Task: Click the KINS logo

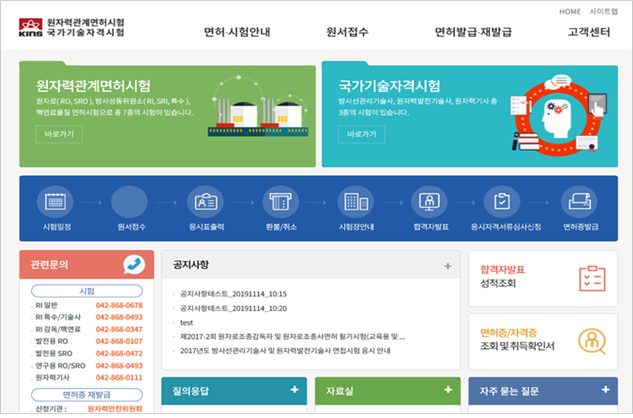Action: tap(30, 27)
